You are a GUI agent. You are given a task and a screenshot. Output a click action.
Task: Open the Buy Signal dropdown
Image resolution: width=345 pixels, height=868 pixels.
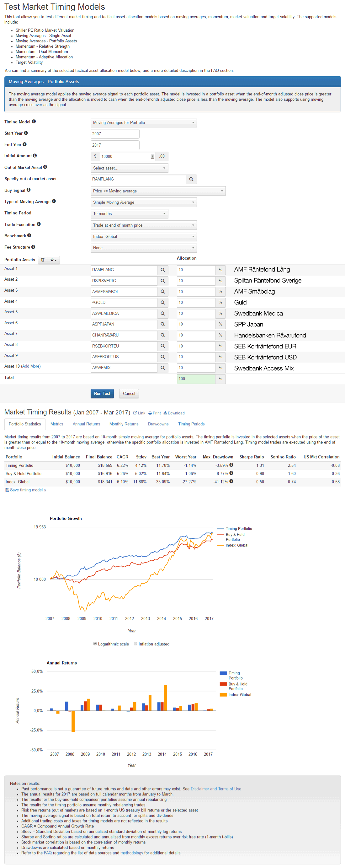[158, 191]
